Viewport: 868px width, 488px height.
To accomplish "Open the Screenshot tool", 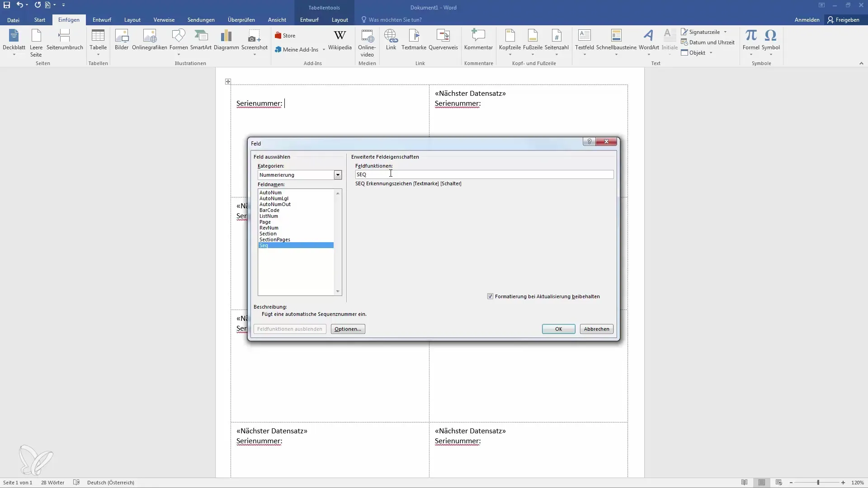I will (x=255, y=42).
